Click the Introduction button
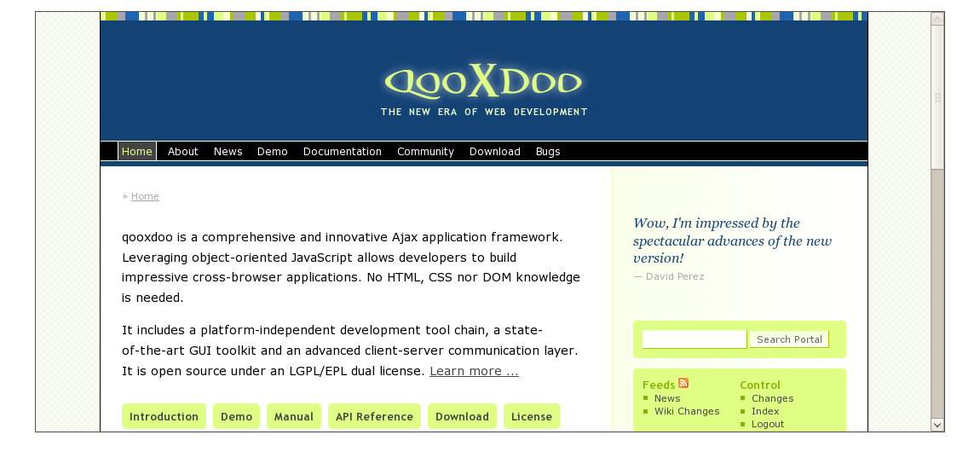The height and width of the screenshot is (452, 980). [x=164, y=416]
